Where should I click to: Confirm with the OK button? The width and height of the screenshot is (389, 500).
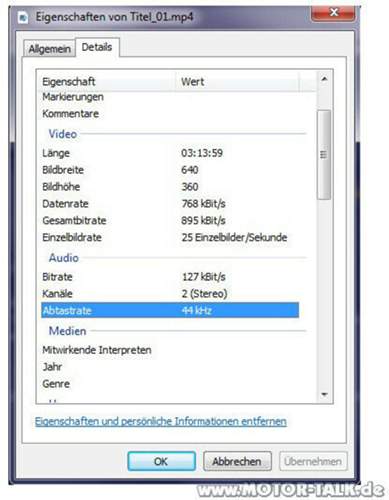tap(161, 461)
